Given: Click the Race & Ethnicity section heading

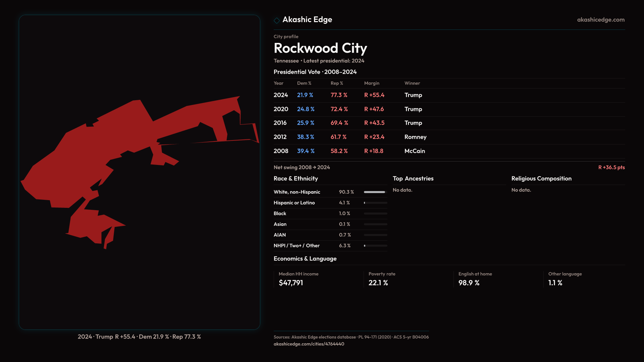Looking at the screenshot, I should [x=296, y=179].
